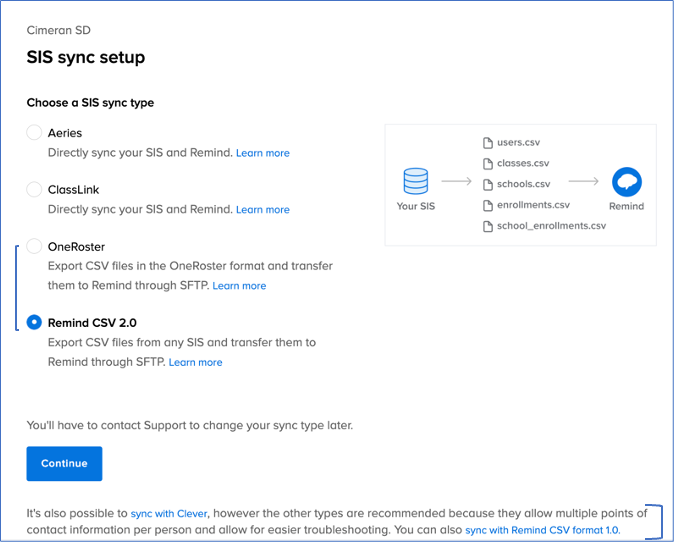Image resolution: width=674 pixels, height=542 pixels.
Task: Choose the ClassLink sync type
Action: click(x=35, y=189)
